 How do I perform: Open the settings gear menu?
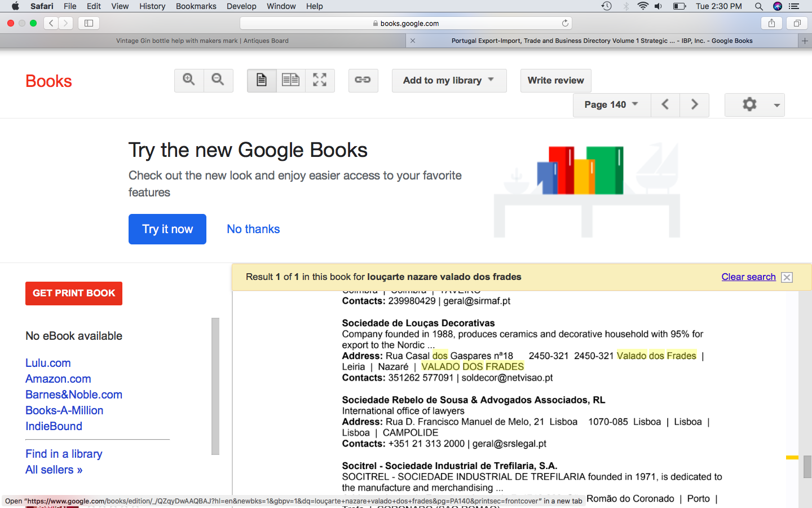(754, 104)
